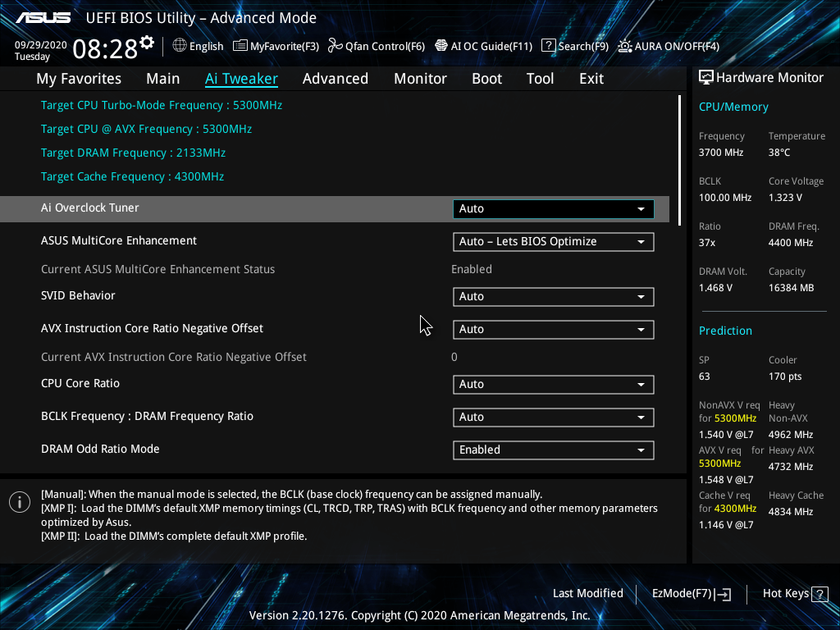Switch to the Main tab
Screen dimensions: 840x630
163,79
